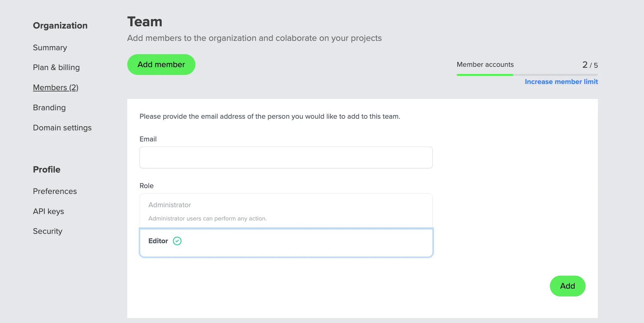
Task: Click the Add button to submit
Action: 567,286
